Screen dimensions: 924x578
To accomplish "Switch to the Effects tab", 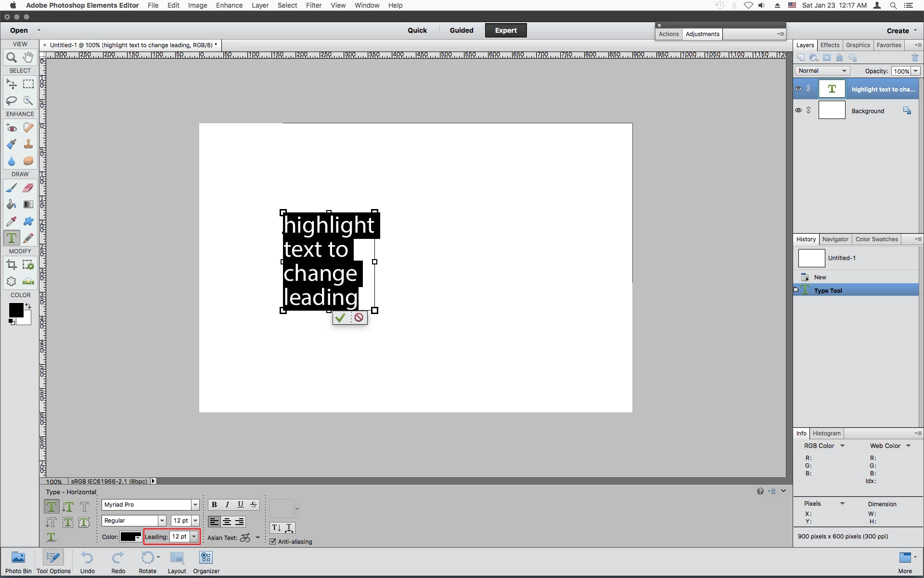I will (830, 45).
